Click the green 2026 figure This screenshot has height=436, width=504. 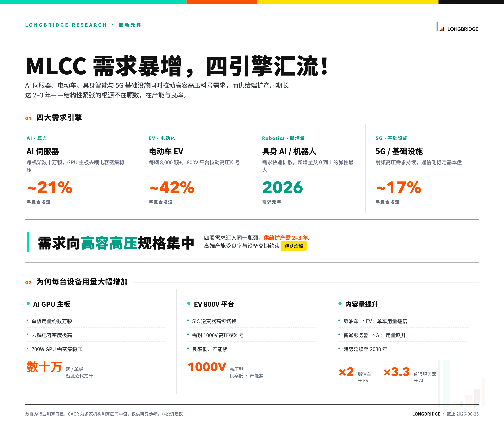(283, 187)
